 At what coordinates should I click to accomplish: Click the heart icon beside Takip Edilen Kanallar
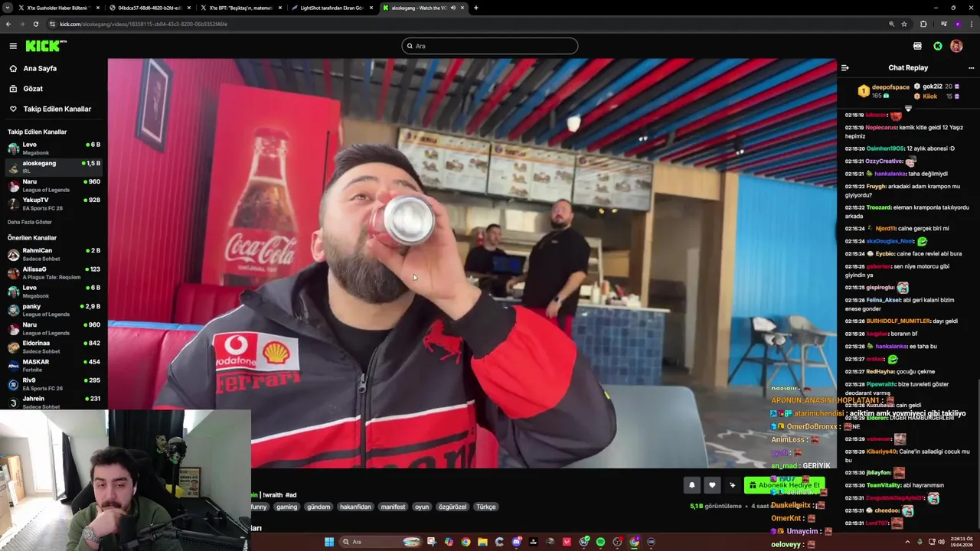tap(13, 109)
